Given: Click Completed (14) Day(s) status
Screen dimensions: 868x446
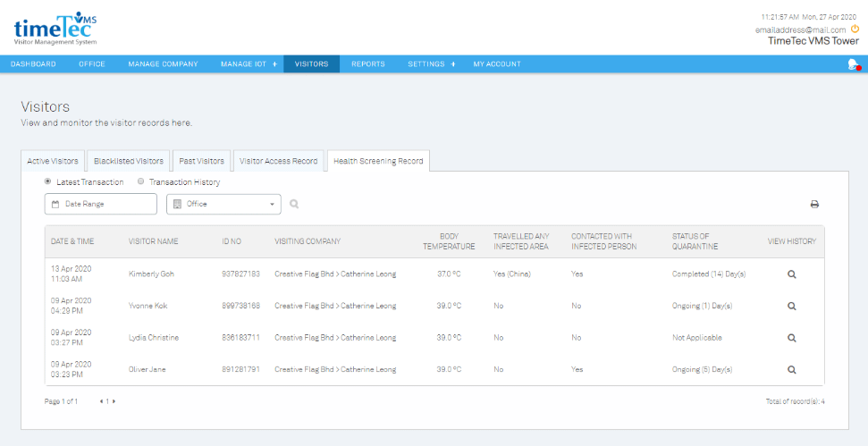Looking at the screenshot, I should pyautogui.click(x=709, y=273).
